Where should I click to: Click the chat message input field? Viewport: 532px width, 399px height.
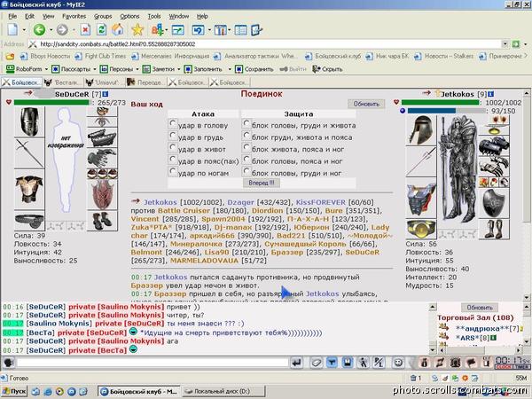point(153,363)
